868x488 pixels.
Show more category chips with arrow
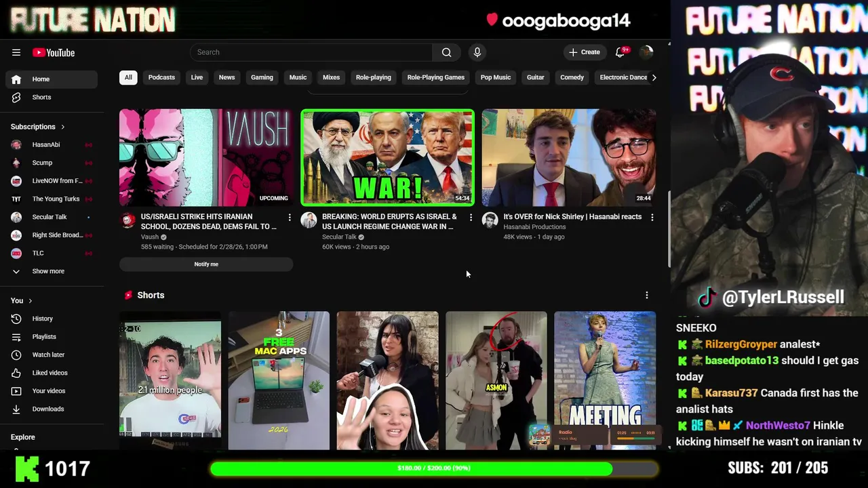(654, 77)
